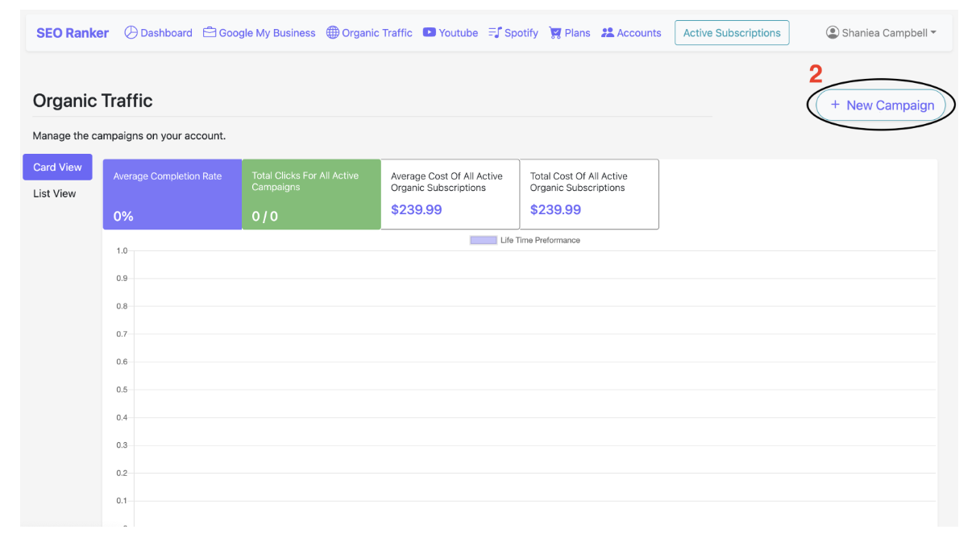Open the Accounts page
Image resolution: width=980 pixels, height=546 pixels.
[x=631, y=33]
